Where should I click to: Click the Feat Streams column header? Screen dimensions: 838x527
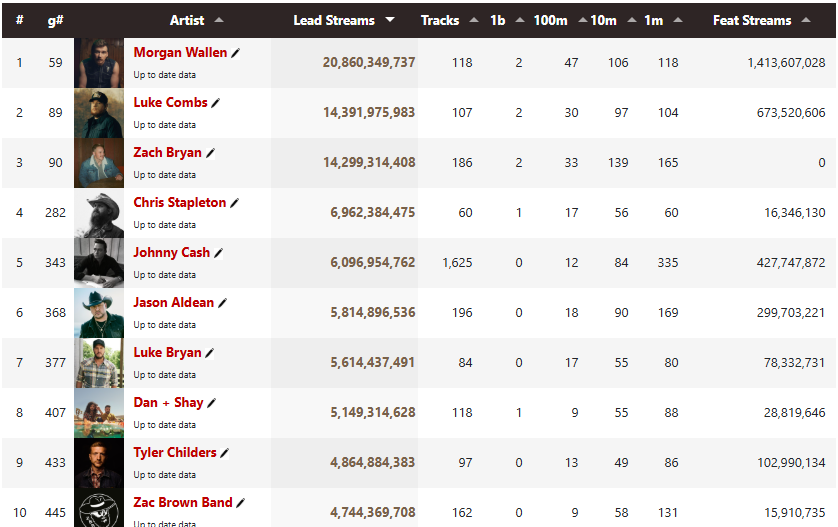752,20
